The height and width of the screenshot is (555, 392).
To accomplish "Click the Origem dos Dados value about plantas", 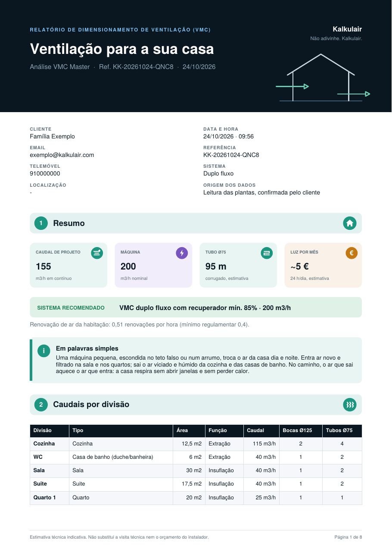I will click(261, 192).
